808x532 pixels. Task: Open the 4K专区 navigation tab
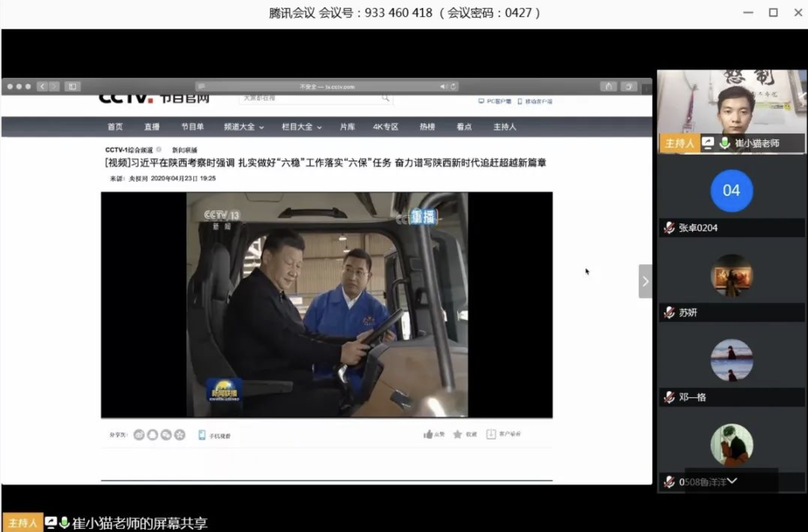(x=385, y=127)
